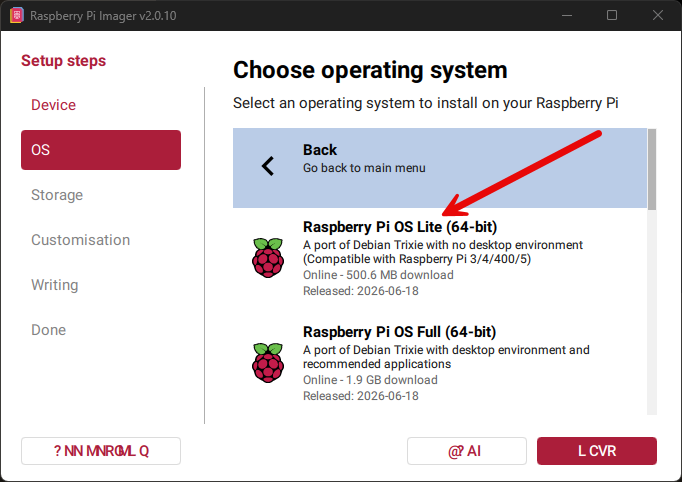
Task: Select the OS setup step
Action: point(101,150)
